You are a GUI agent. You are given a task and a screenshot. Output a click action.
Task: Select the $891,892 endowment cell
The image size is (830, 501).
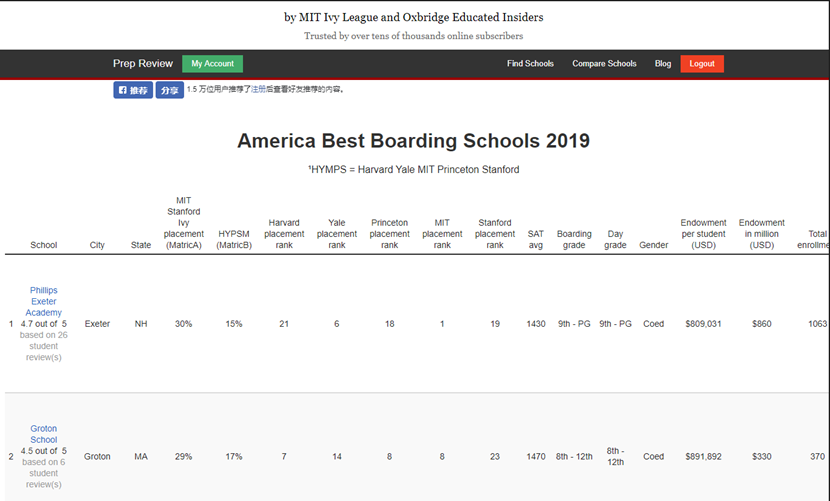tap(703, 456)
